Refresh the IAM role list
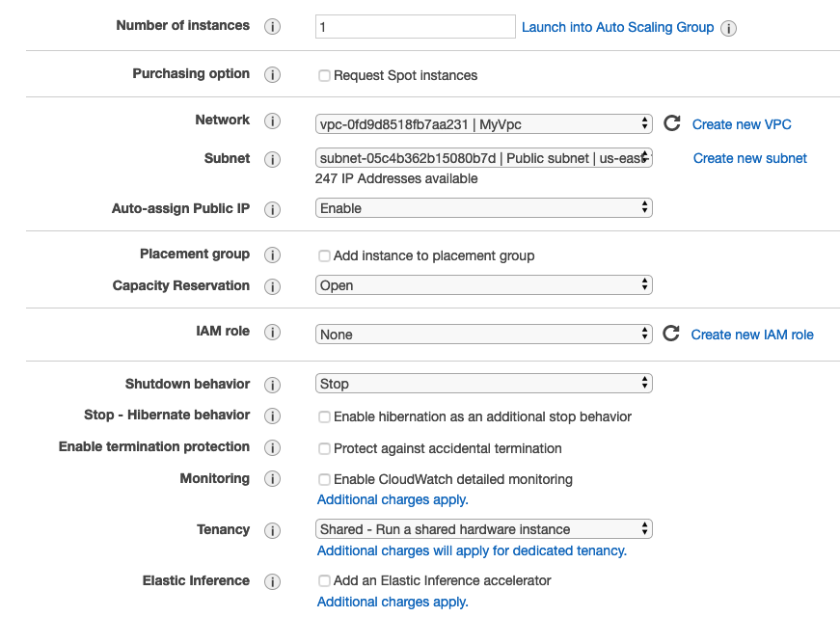The image size is (840, 617). (x=671, y=334)
